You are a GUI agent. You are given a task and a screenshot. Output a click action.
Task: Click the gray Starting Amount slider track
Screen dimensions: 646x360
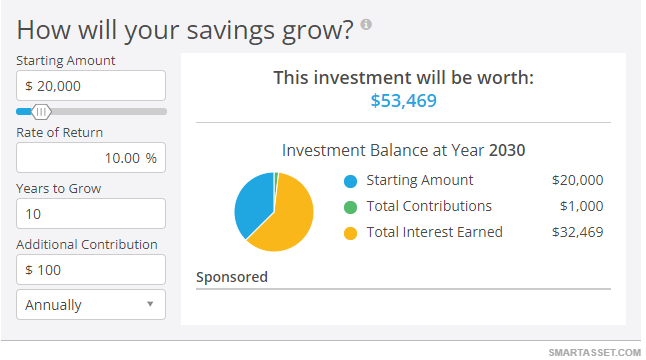pyautogui.click(x=109, y=112)
